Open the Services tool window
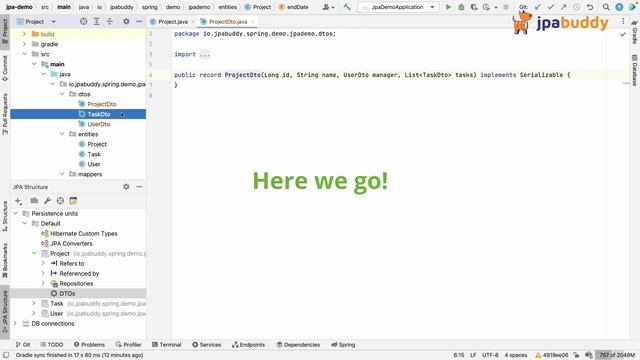640x360 pixels. point(207,344)
